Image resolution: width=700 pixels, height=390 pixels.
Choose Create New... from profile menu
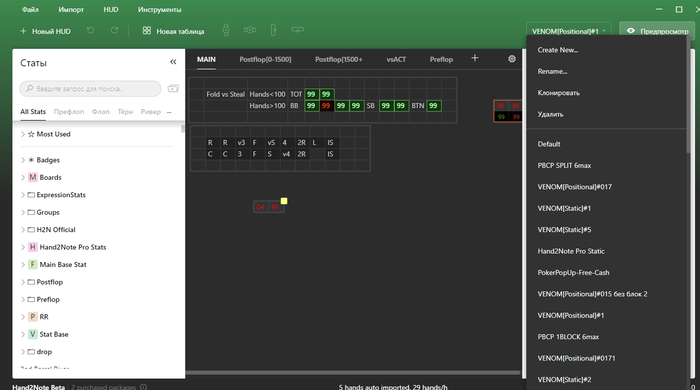tap(558, 50)
